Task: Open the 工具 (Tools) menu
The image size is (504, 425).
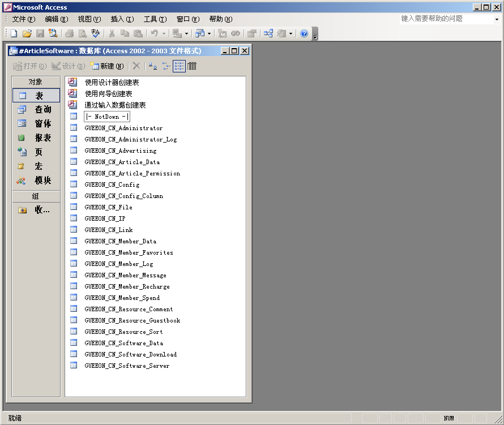Action: [x=155, y=19]
